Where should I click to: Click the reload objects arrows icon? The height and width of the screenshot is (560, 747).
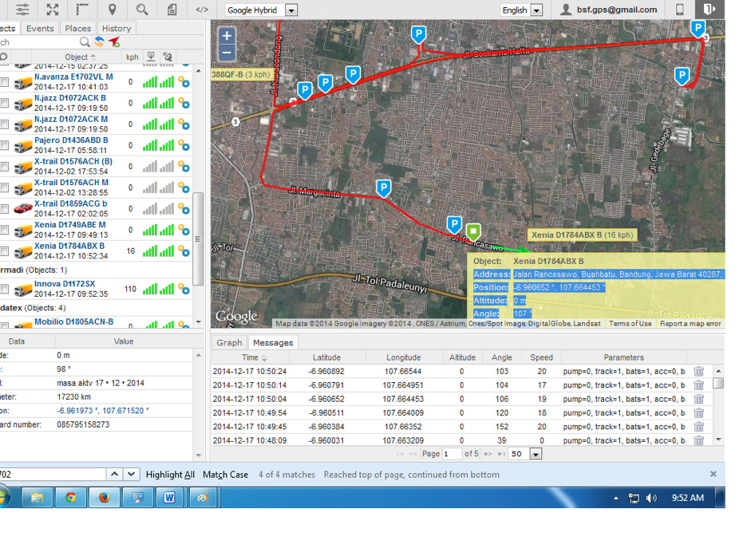99,42
